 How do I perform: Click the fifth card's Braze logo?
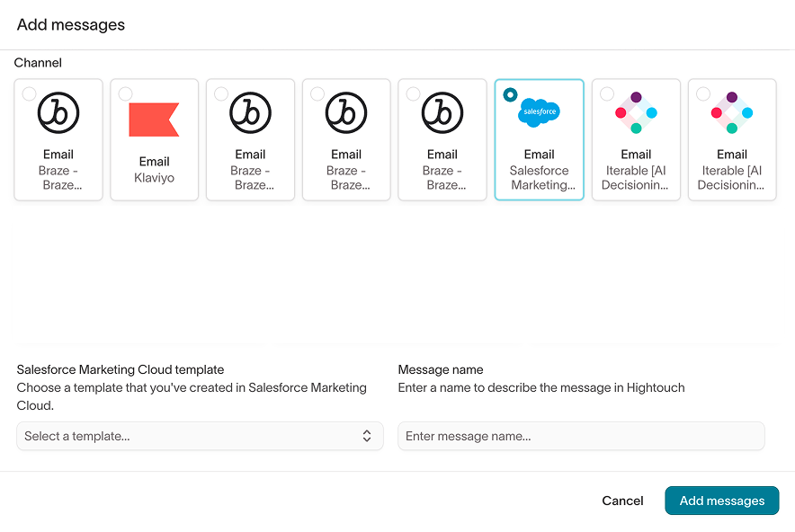pos(442,112)
